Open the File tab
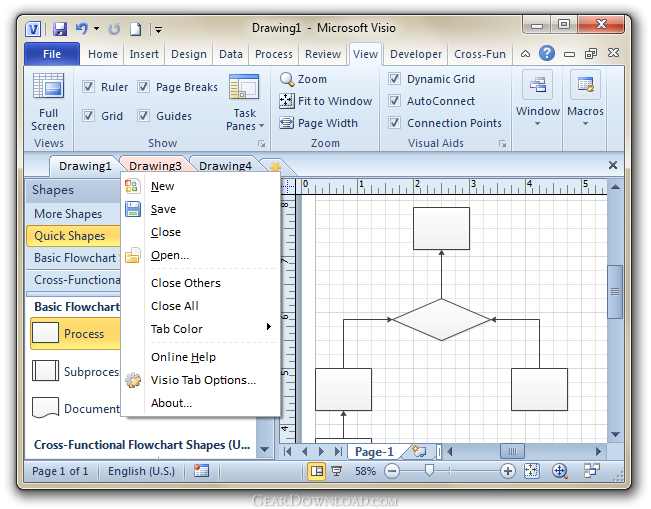Screen dimensions: 651x509 tap(52, 54)
